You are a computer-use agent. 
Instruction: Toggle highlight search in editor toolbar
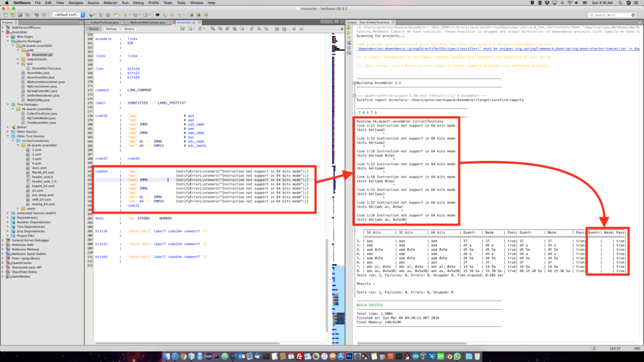[x=235, y=29]
